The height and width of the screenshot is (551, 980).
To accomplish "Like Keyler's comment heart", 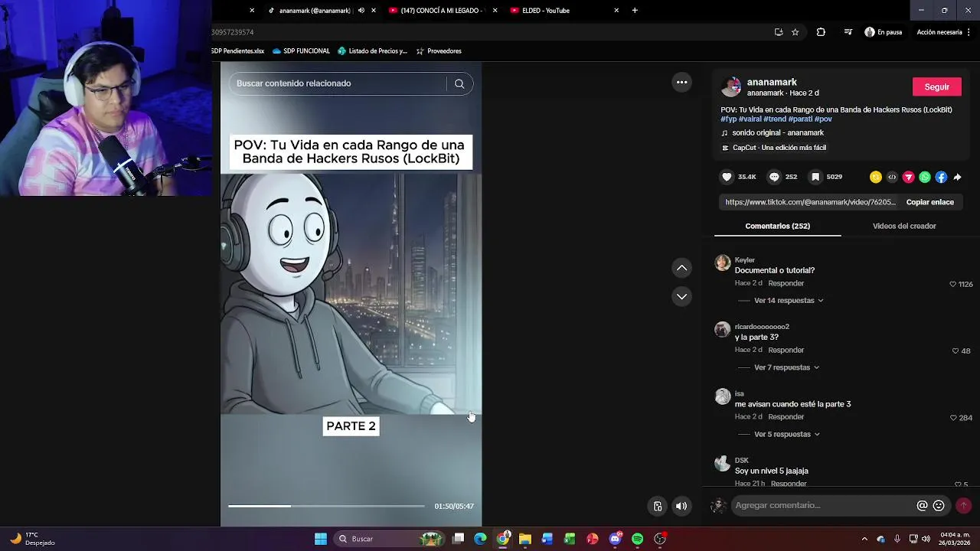I will click(953, 284).
